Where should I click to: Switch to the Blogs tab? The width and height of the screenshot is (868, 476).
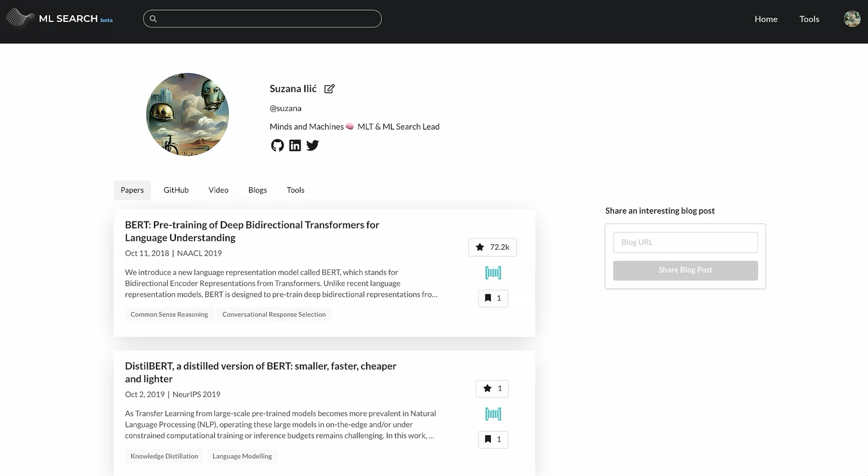(257, 190)
